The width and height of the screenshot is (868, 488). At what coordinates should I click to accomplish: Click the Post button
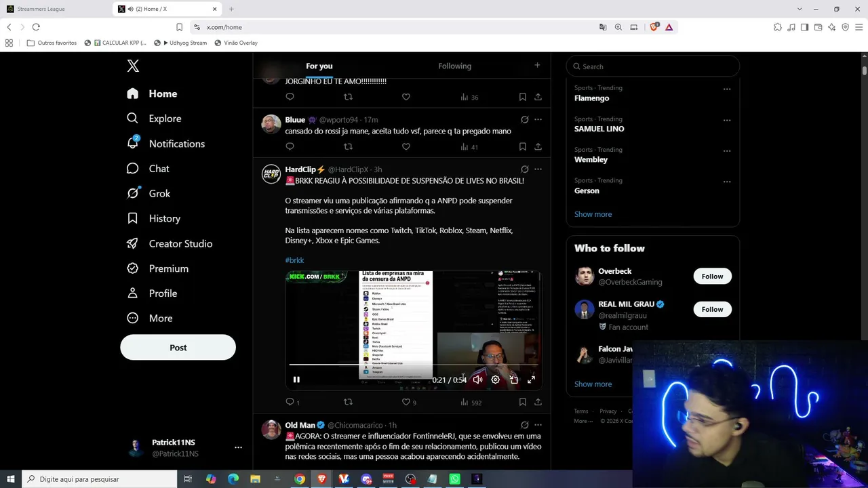tap(178, 348)
